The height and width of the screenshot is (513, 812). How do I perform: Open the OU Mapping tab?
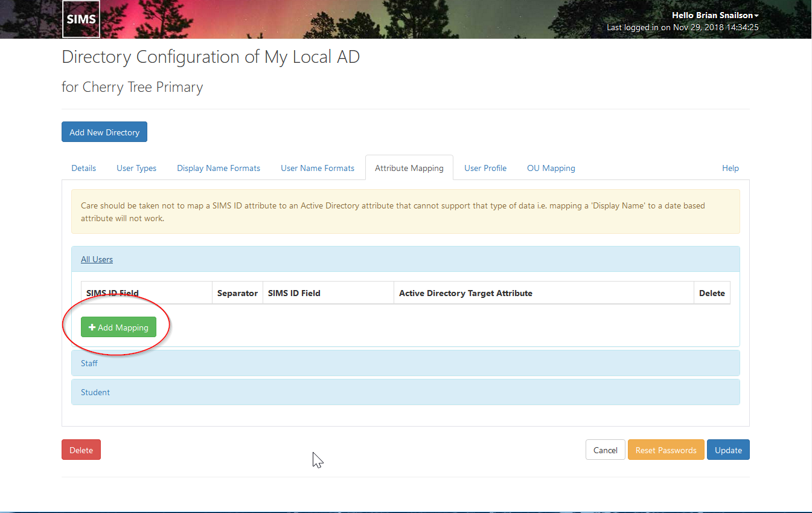tap(551, 168)
